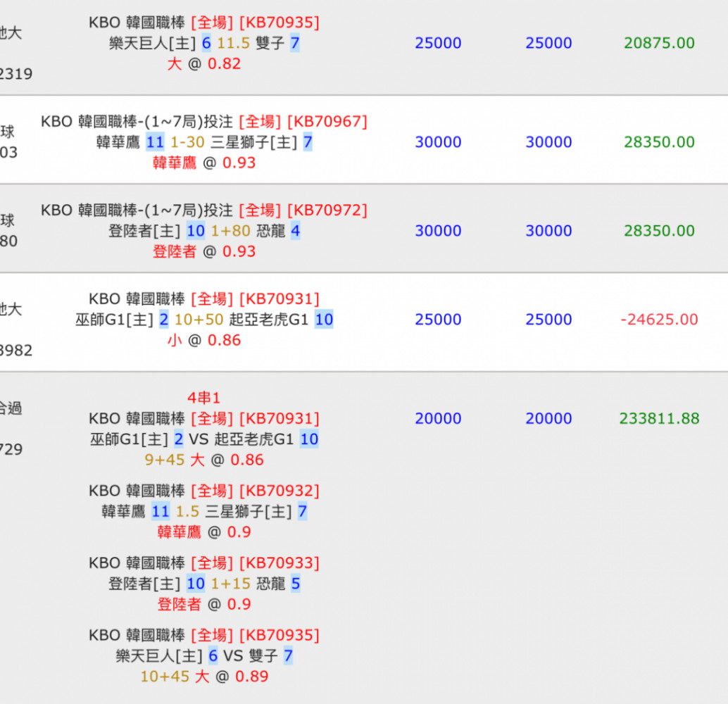
Task: Click the 11.5 handicap in 樂天巨人 row
Action: click(x=233, y=44)
